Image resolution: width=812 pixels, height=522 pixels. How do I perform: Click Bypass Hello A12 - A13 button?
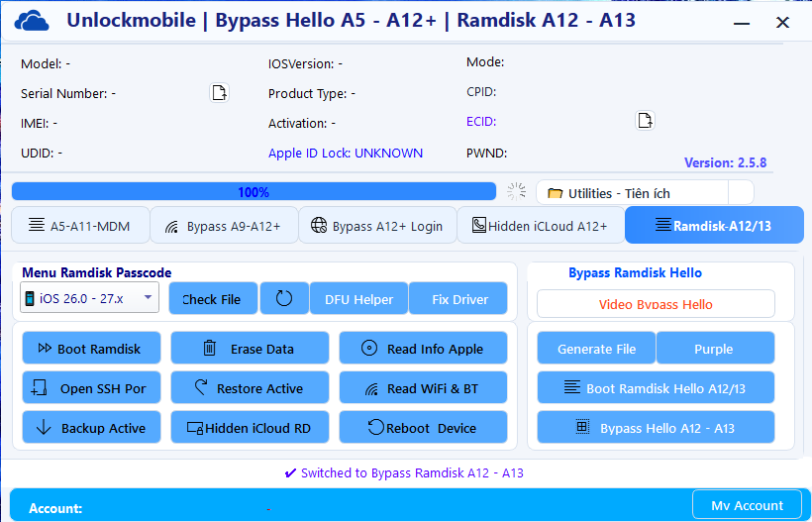[x=656, y=428]
